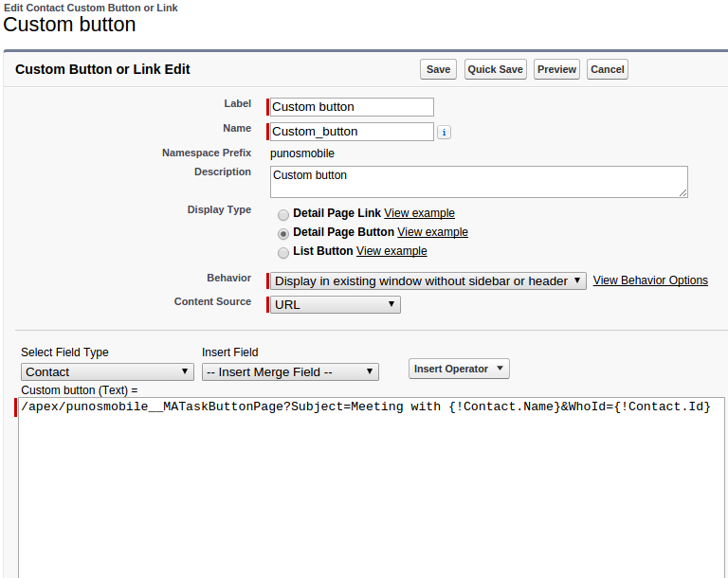This screenshot has height=578, width=728.
Task: Click the Name field info icon
Action: pos(444,133)
